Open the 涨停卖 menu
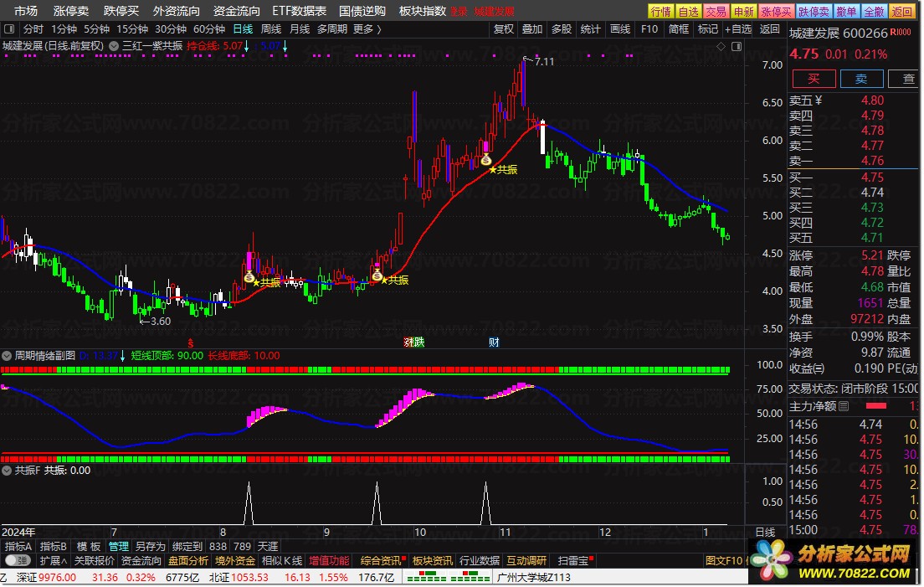Viewport: 924px width, 587px height. [x=70, y=11]
